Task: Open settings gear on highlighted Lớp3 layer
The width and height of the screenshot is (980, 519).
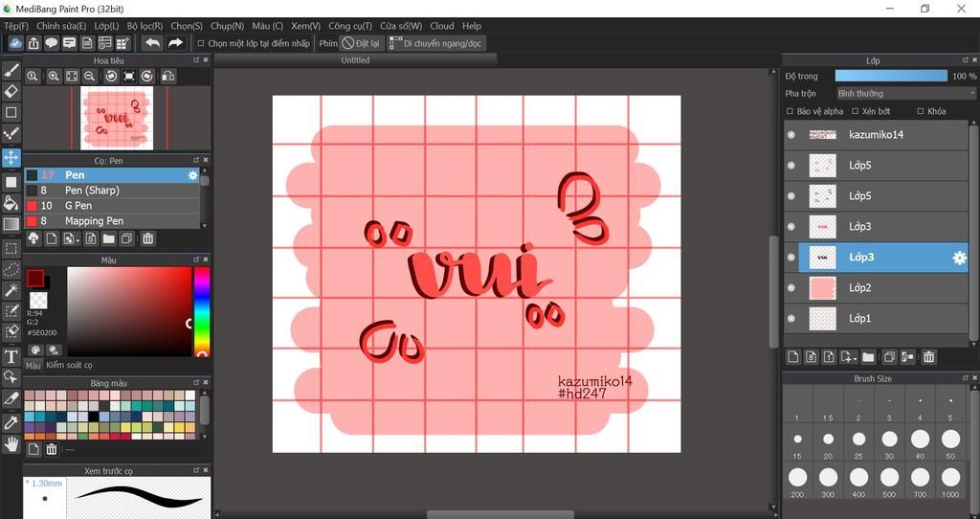Action: coord(959,258)
